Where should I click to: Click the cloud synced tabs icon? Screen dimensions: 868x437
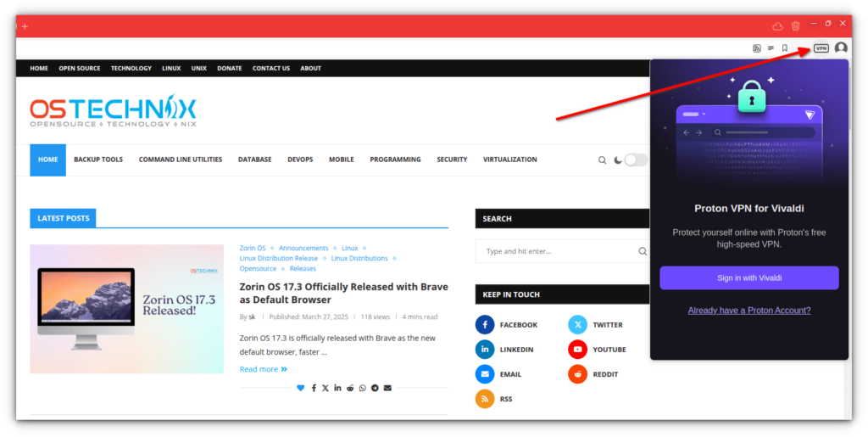(x=778, y=26)
